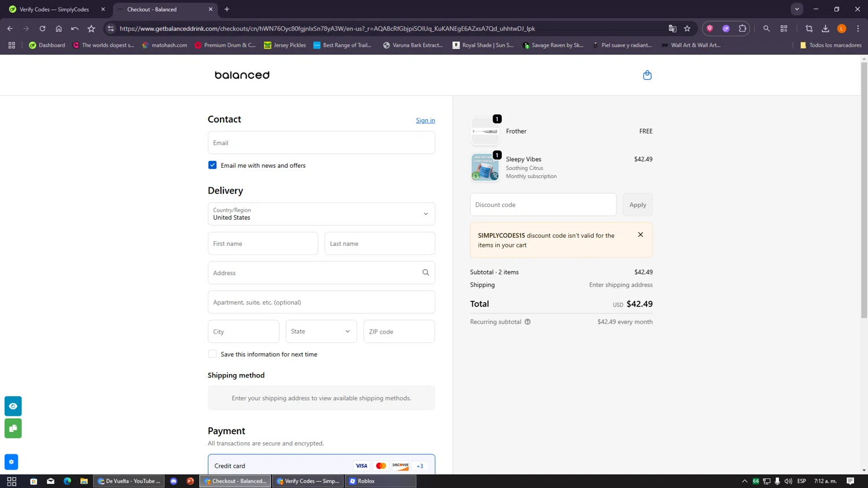Image resolution: width=868 pixels, height=488 pixels.
Task: Open the tab search dropdown arrow
Action: click(797, 9)
